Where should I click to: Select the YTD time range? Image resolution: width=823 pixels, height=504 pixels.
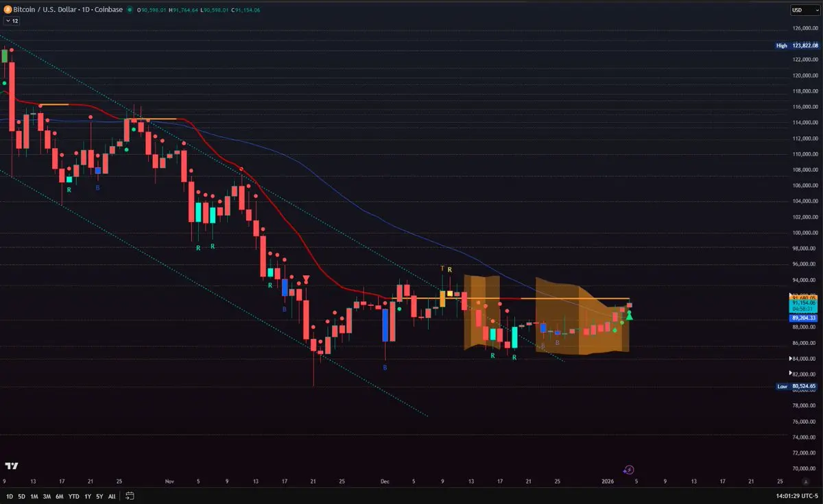click(x=75, y=496)
